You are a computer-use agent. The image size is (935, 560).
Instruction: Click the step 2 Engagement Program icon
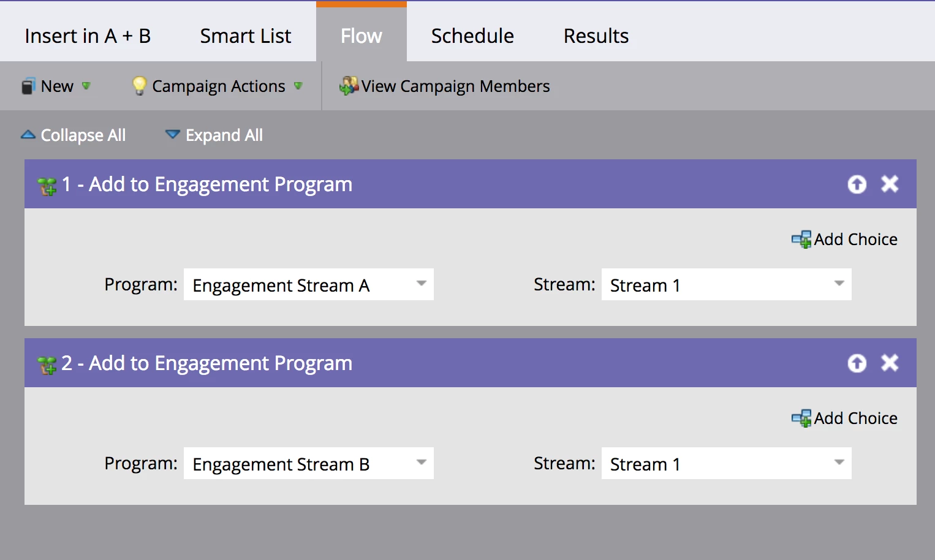click(47, 365)
